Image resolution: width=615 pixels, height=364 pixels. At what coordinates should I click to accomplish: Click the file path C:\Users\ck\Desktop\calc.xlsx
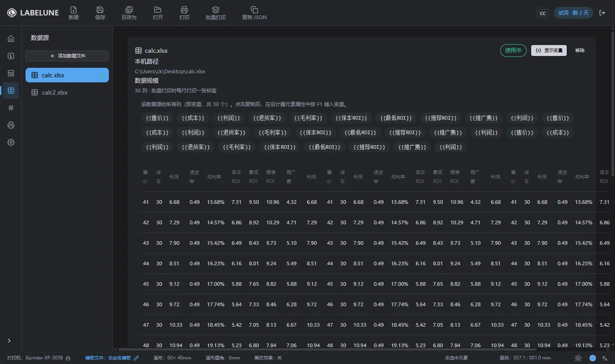click(170, 71)
